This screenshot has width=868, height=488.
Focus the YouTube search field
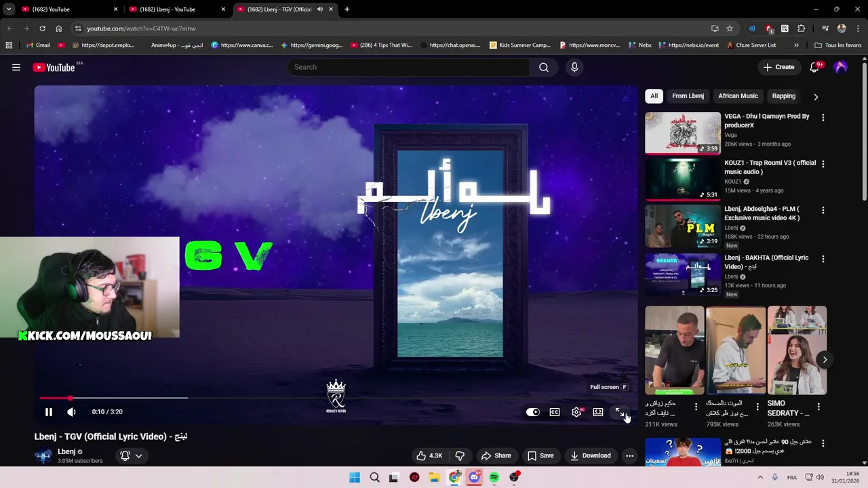pyautogui.click(x=409, y=67)
